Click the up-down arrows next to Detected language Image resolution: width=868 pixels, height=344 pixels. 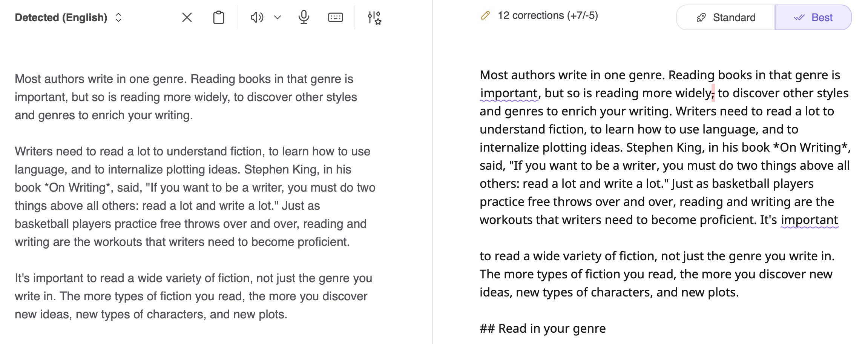[118, 17]
